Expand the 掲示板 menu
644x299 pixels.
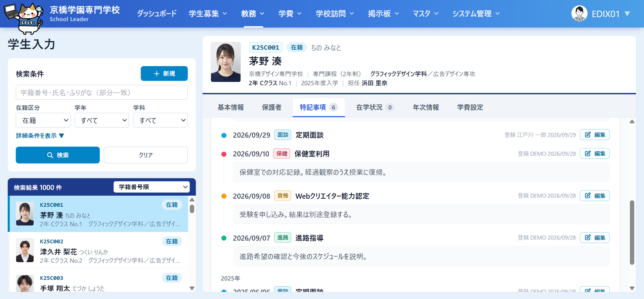click(383, 14)
